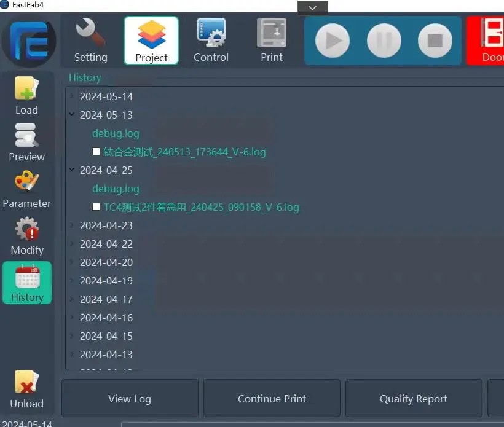
Task: Expand the 2024-05-14 history entry
Action: pyautogui.click(x=73, y=96)
